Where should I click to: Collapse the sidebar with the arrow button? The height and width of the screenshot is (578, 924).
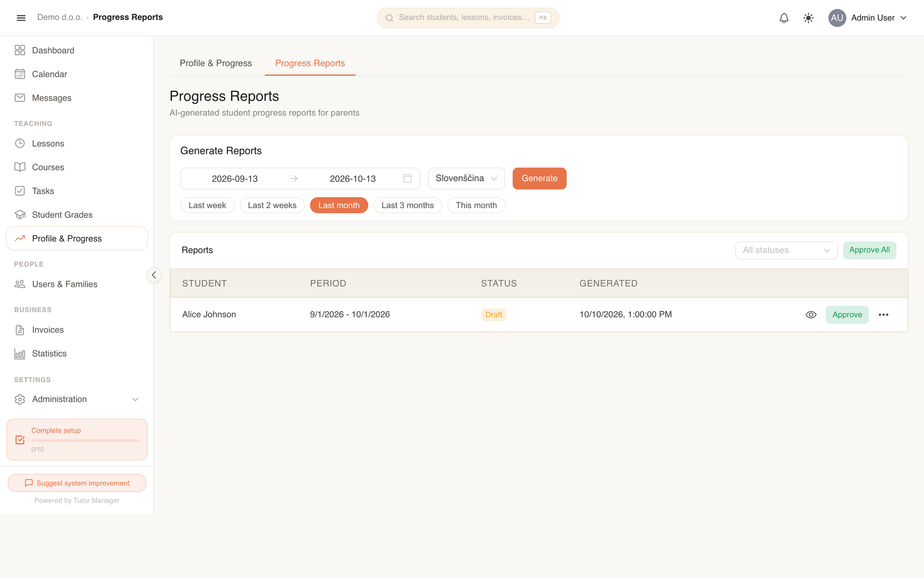coord(154,275)
